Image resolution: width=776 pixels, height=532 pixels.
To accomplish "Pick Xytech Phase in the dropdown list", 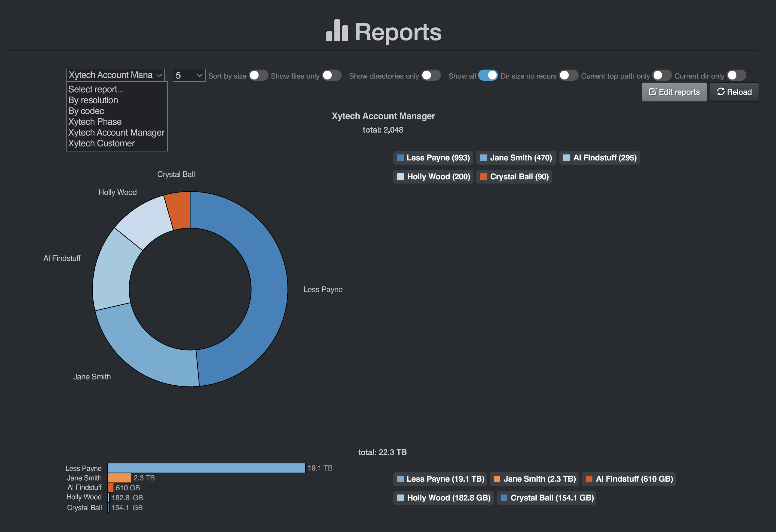I will tap(95, 122).
